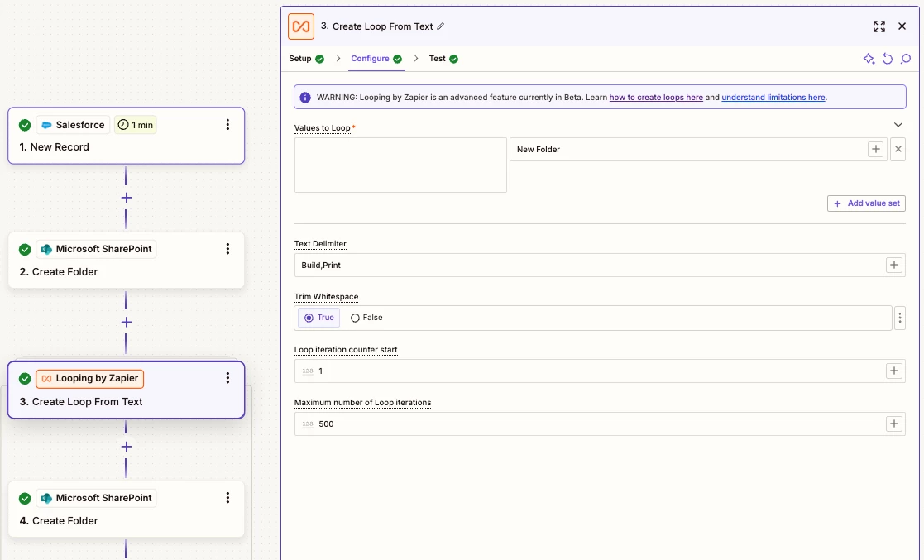This screenshot has width=924, height=560.
Task: Click the plus icon in Loop iteration counter start field
Action: pos(894,371)
